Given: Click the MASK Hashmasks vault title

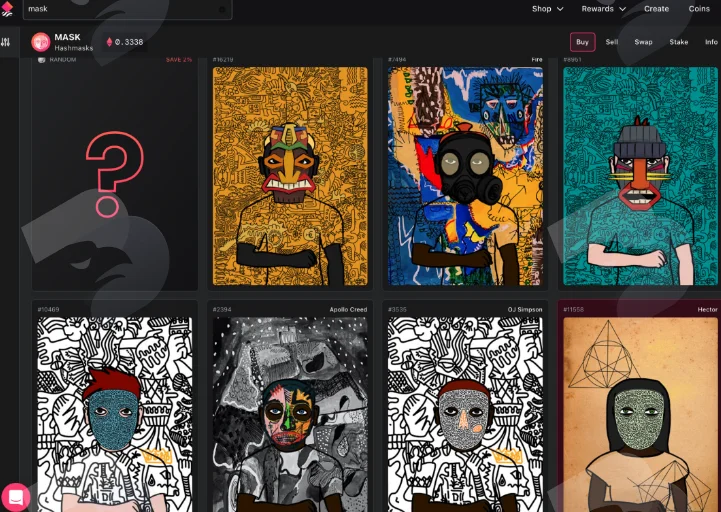Looking at the screenshot, I should (74, 42).
